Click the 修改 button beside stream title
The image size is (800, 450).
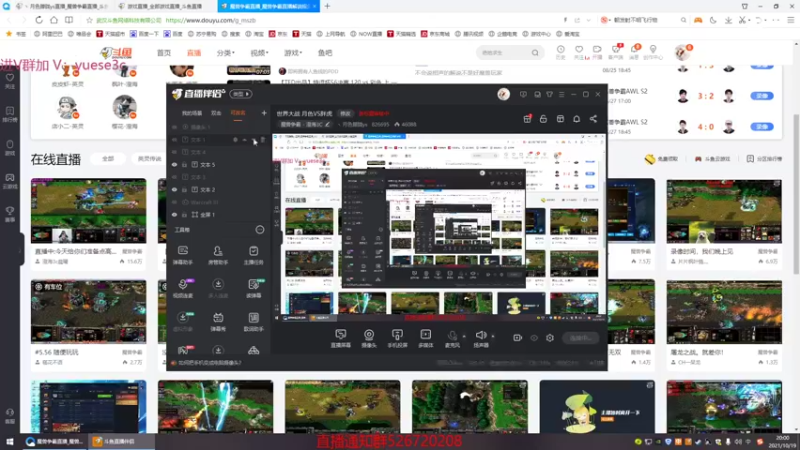coord(345,114)
